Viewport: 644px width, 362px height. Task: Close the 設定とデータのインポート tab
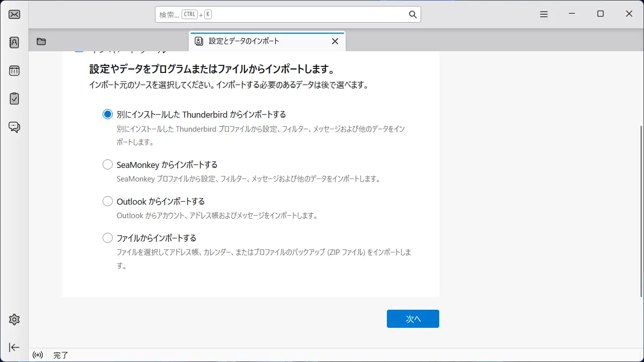click(335, 41)
